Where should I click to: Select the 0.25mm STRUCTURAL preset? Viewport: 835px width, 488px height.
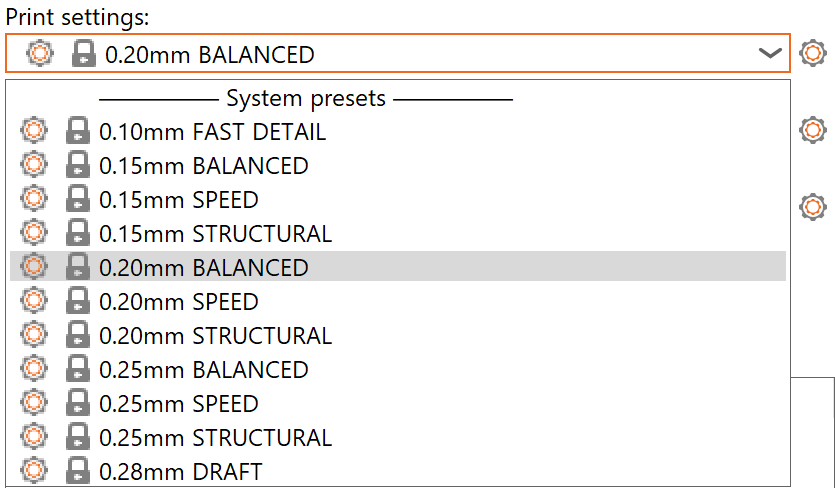coord(215,438)
